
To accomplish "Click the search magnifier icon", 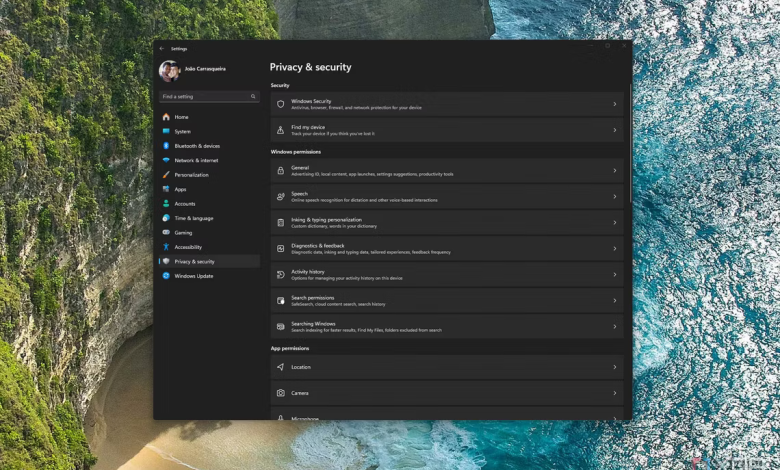I will point(253,97).
